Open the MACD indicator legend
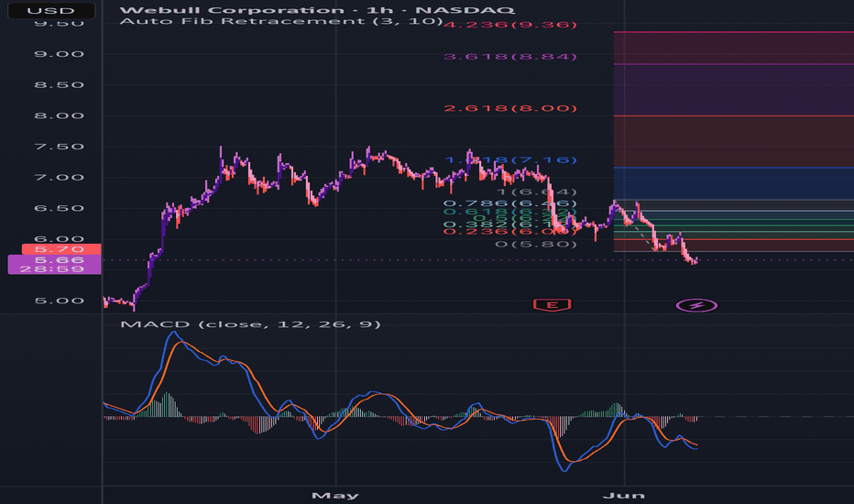Screen dimensions: 854x504 point(250,324)
